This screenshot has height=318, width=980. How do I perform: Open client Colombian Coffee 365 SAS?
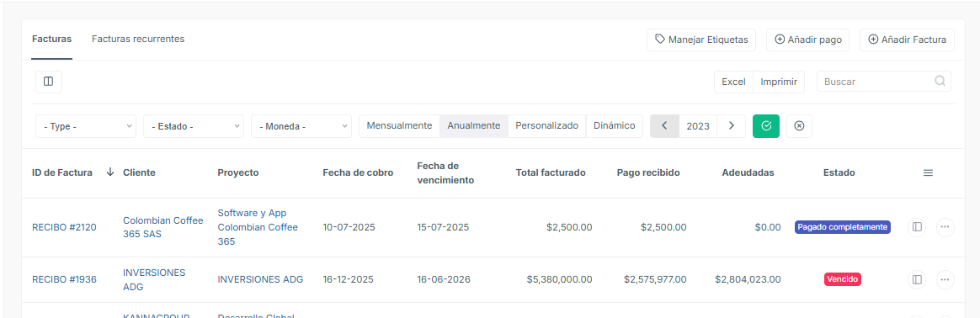click(163, 227)
